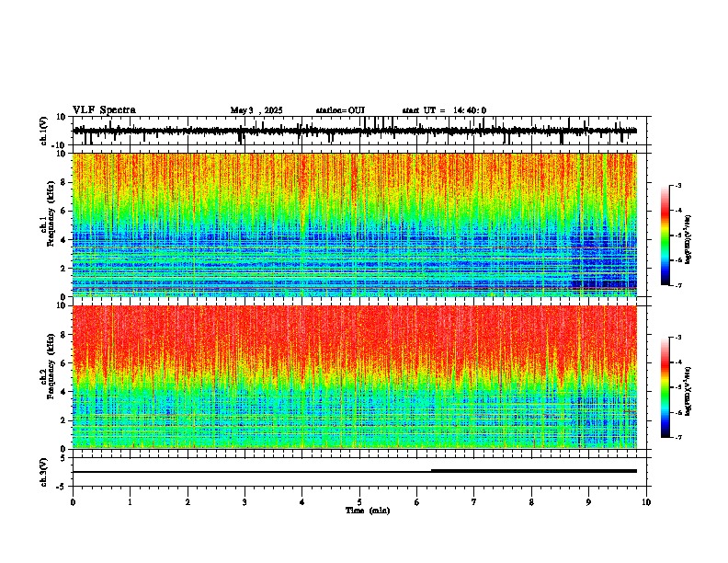Click the "8" kHz tick on ch.1 spectrogram axis
The width and height of the screenshot is (728, 563).
tap(64, 182)
